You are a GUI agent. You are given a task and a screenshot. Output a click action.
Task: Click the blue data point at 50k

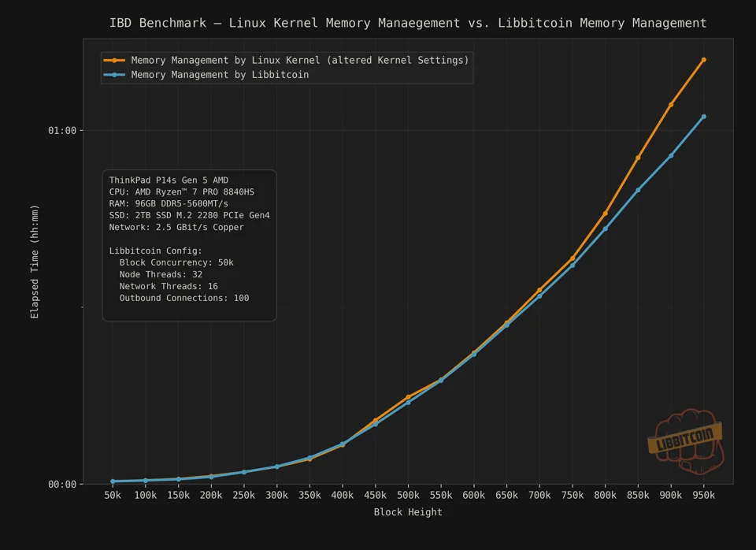(x=113, y=481)
